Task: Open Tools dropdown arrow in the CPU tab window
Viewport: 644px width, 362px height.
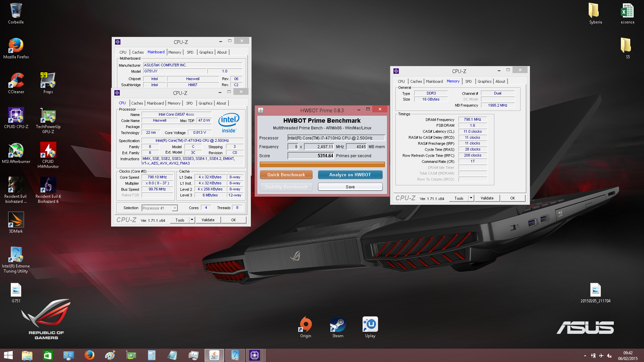Action: pos(192,220)
